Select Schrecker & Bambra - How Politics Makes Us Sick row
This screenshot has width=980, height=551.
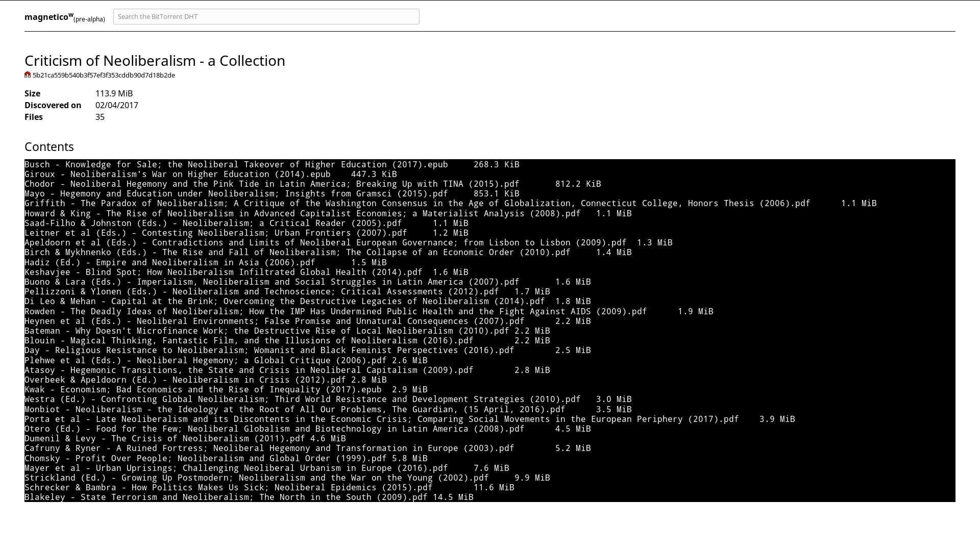(269, 487)
